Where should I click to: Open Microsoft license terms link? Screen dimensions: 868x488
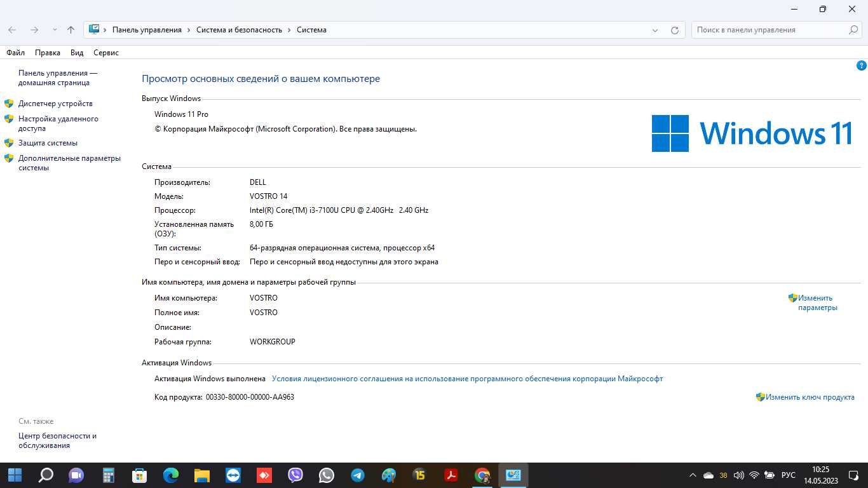467,379
